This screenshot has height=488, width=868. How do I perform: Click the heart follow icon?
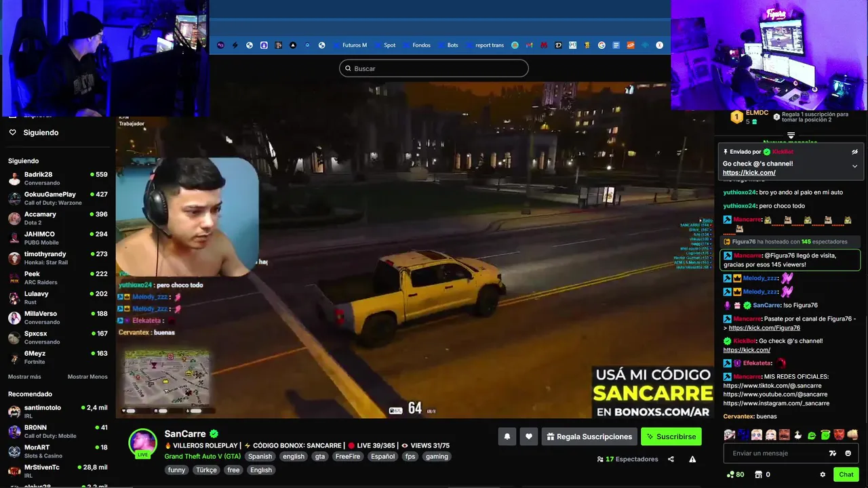[x=529, y=436]
